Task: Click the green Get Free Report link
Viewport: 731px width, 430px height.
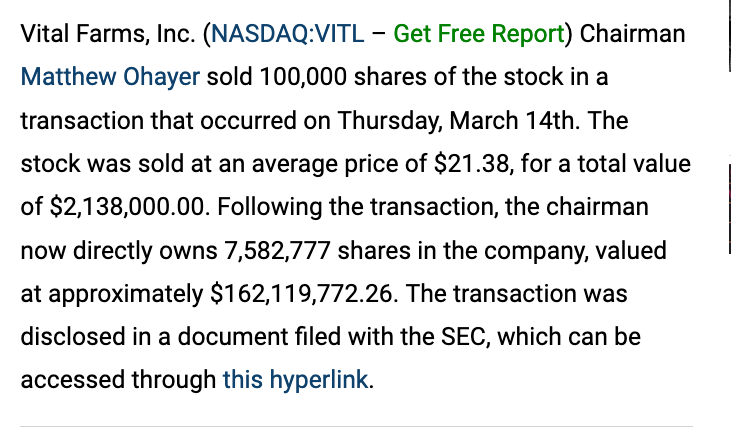Action: 479,34
